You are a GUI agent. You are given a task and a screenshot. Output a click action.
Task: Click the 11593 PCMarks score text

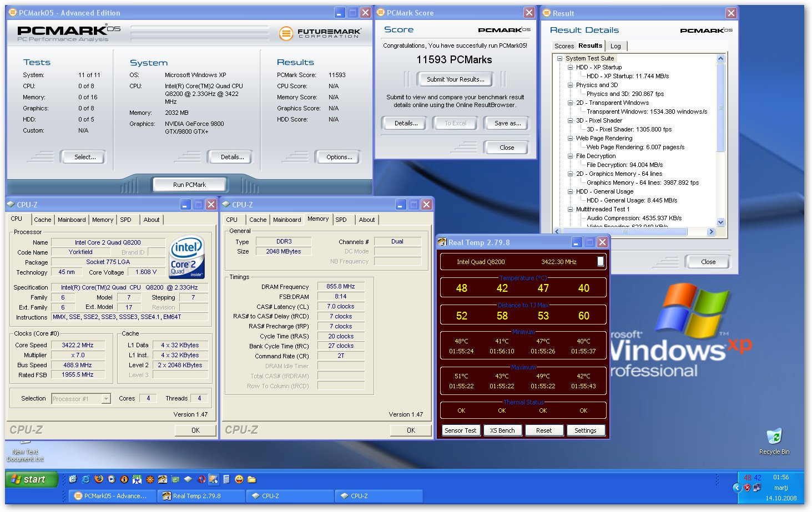[454, 60]
